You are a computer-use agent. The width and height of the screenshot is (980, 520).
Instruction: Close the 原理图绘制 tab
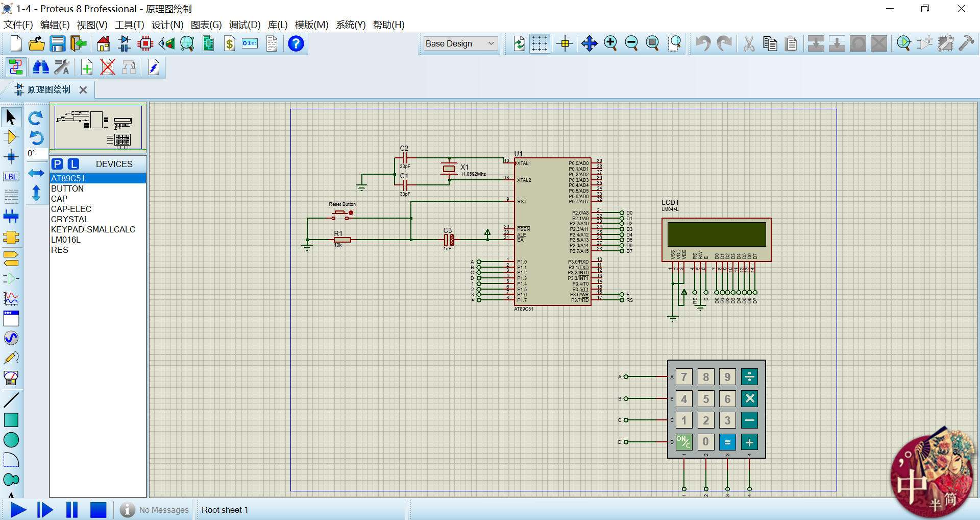[83, 90]
